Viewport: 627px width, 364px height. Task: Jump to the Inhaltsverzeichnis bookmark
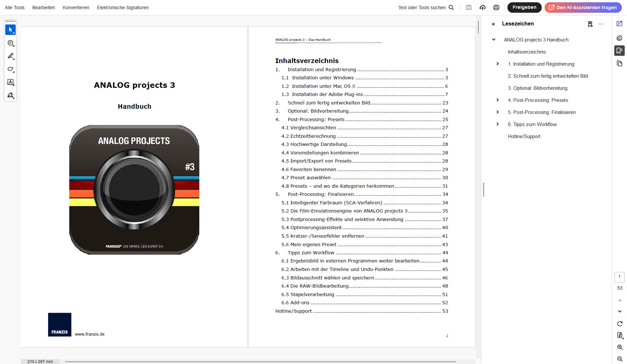coord(527,52)
